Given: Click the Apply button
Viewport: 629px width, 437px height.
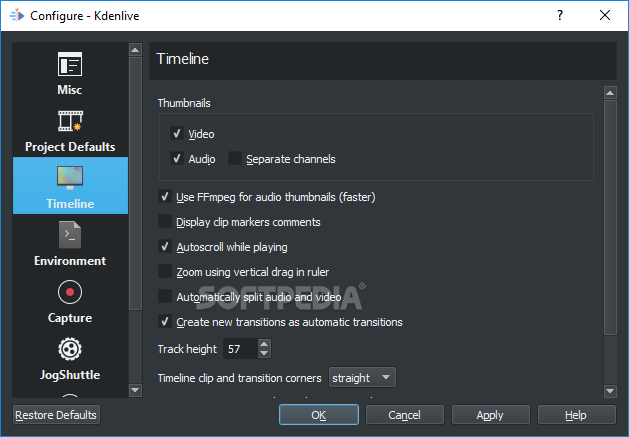Looking at the screenshot, I should (x=491, y=415).
